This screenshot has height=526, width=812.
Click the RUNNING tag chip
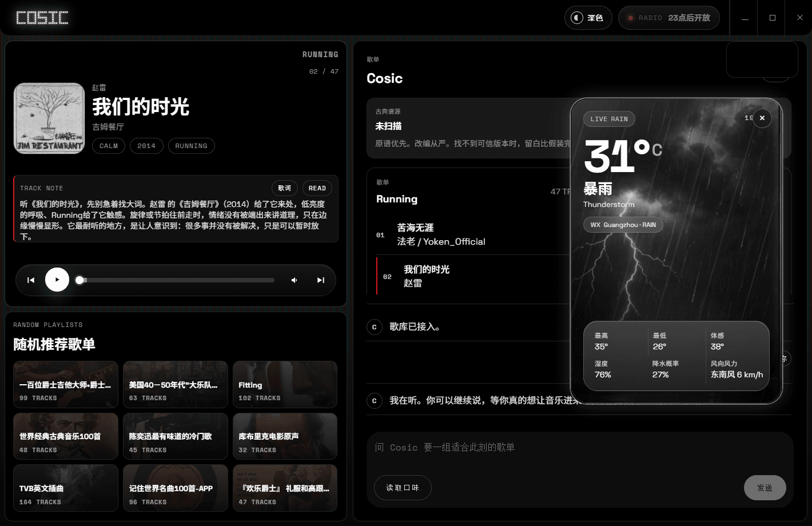point(192,146)
